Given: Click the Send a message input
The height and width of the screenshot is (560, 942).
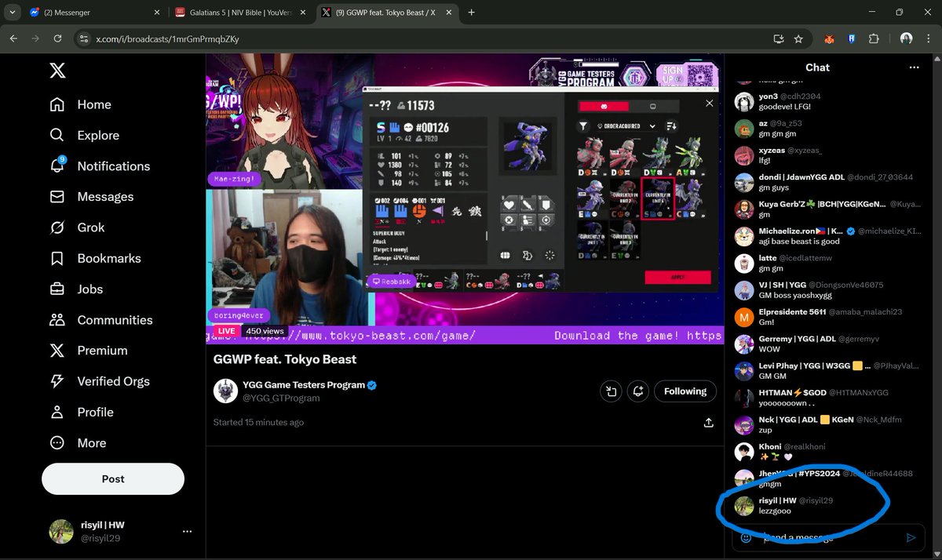Looking at the screenshot, I should click(x=828, y=538).
